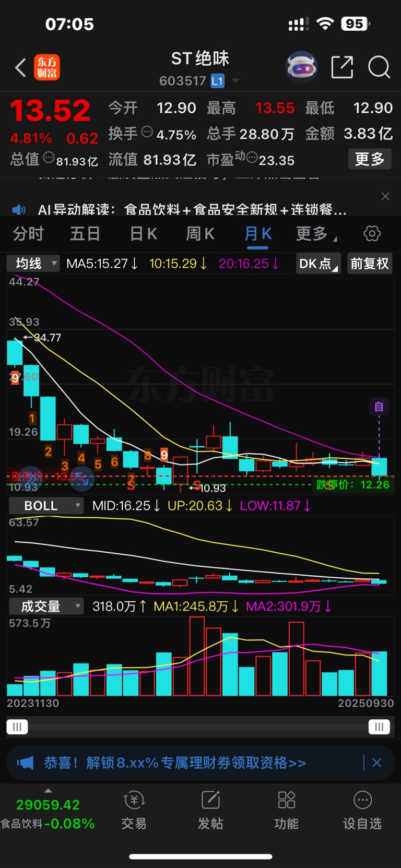
Task: Open the BOLL indicator dropdown
Action: click(x=46, y=505)
